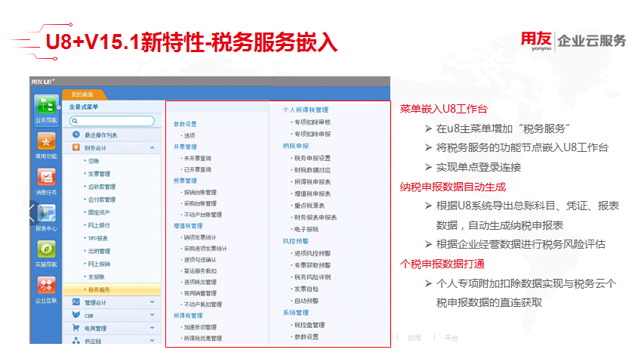Open 报销台账管理 link
Viewport: 644px width, 362px height.
(200, 192)
